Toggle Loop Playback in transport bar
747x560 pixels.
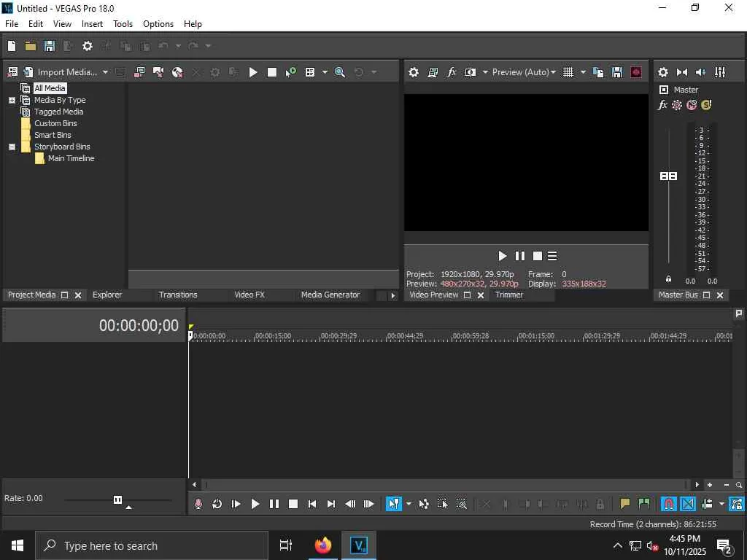click(x=217, y=504)
